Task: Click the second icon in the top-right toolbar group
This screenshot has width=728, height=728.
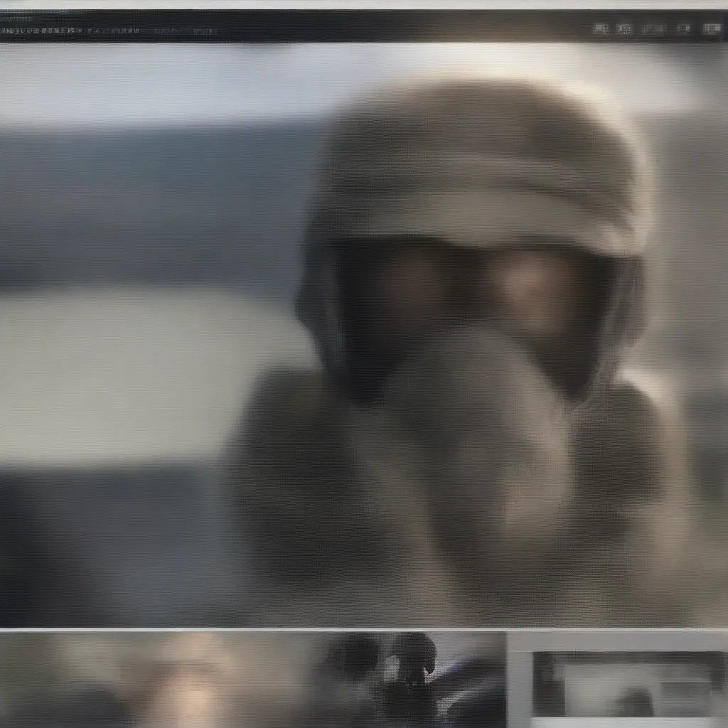Action: pos(624,29)
